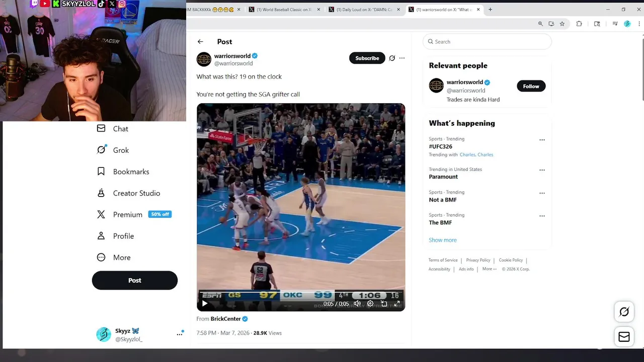Viewport: 644px width, 362px height.
Task: Click the X search input field
Action: pos(487,42)
